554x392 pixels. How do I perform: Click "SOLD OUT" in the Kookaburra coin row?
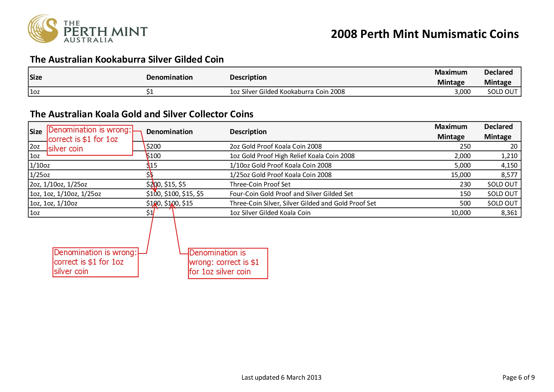(x=502, y=92)
